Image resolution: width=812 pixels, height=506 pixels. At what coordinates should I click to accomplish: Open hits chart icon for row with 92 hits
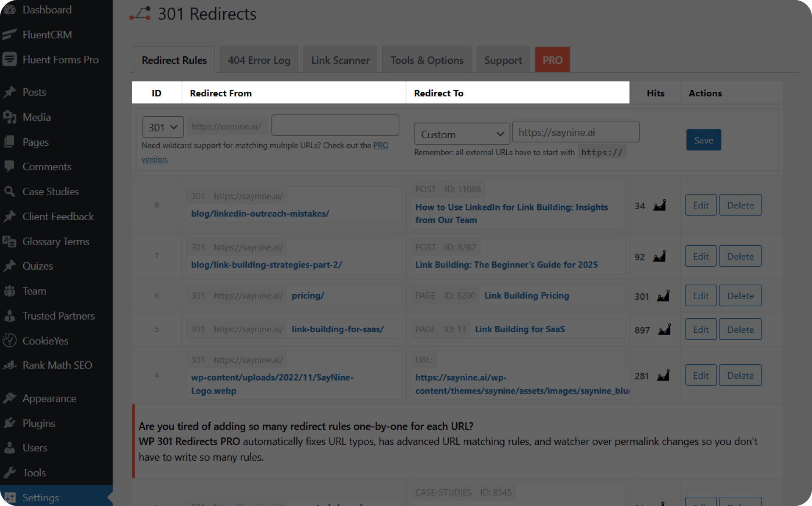tap(660, 256)
